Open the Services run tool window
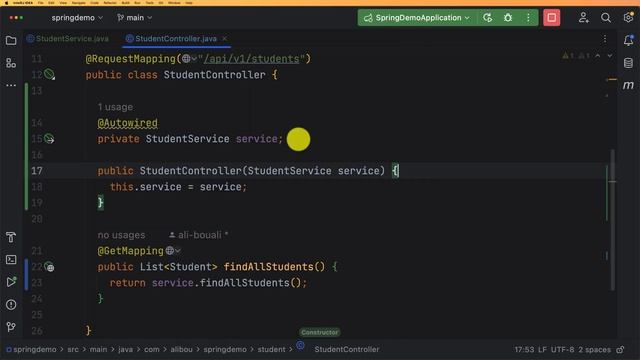Viewport: 640px width, 360px height. click(11, 282)
